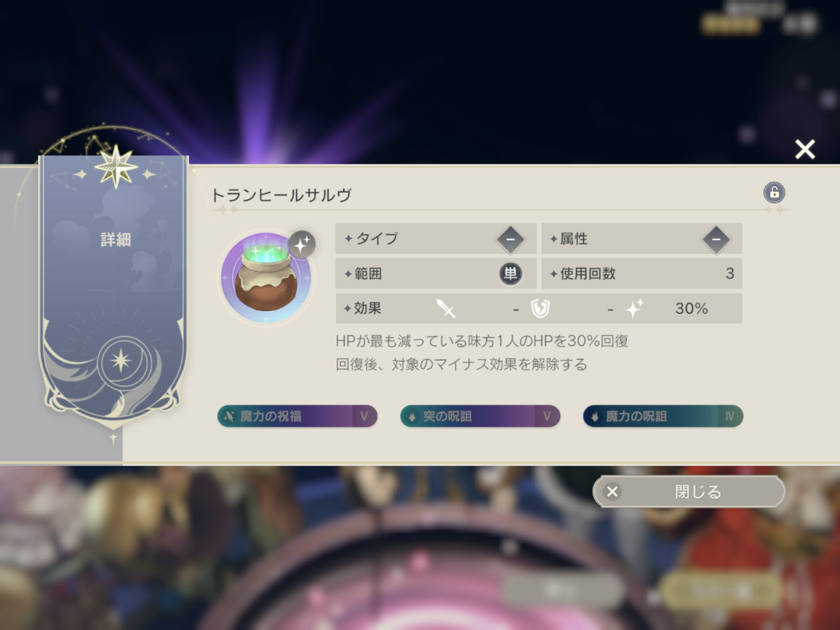Click the compass star emblem atop banner
This screenshot has height=630, width=840.
click(116, 166)
